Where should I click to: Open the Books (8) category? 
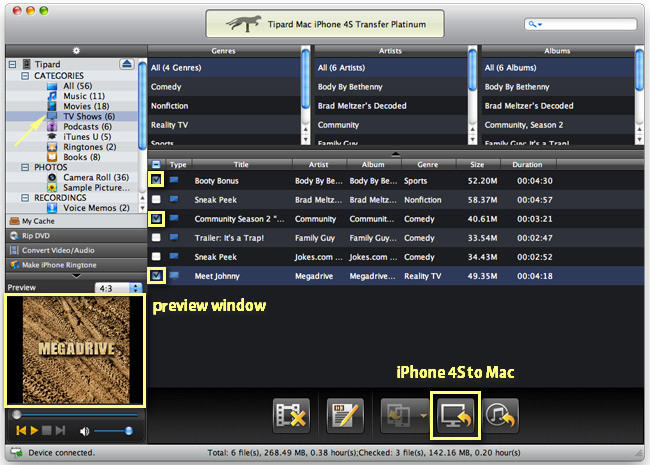point(81,157)
